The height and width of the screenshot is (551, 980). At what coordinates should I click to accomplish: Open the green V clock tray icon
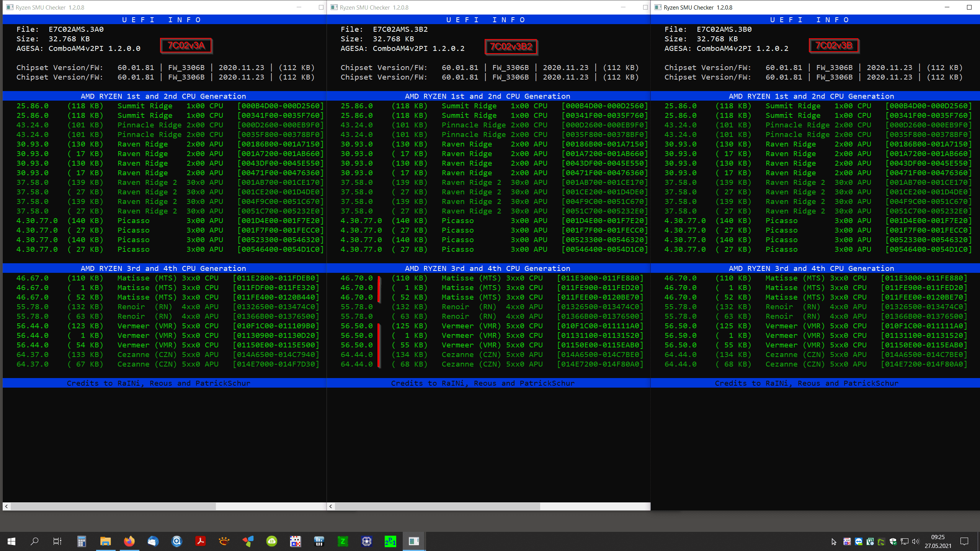(x=870, y=541)
